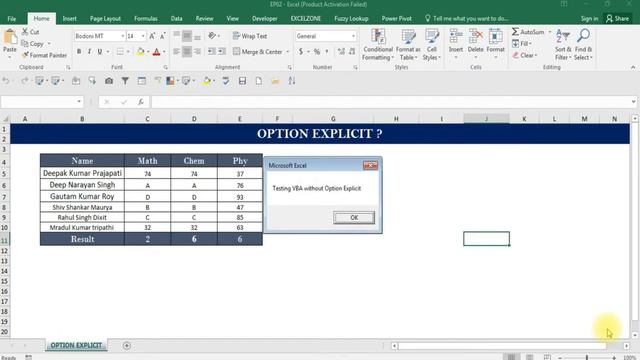The width and height of the screenshot is (640, 360).
Task: Click the Insert cells icon
Action: click(x=456, y=37)
